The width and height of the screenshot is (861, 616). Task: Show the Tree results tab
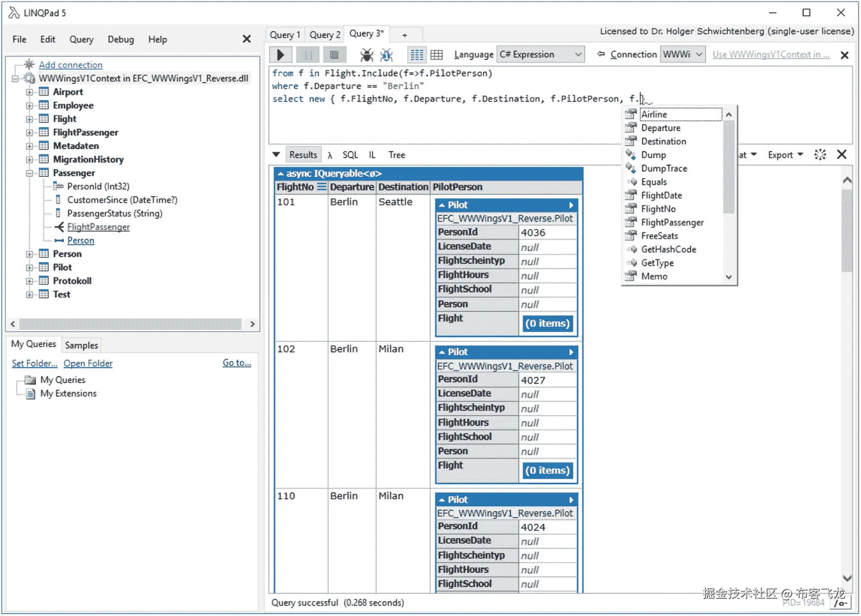click(397, 155)
